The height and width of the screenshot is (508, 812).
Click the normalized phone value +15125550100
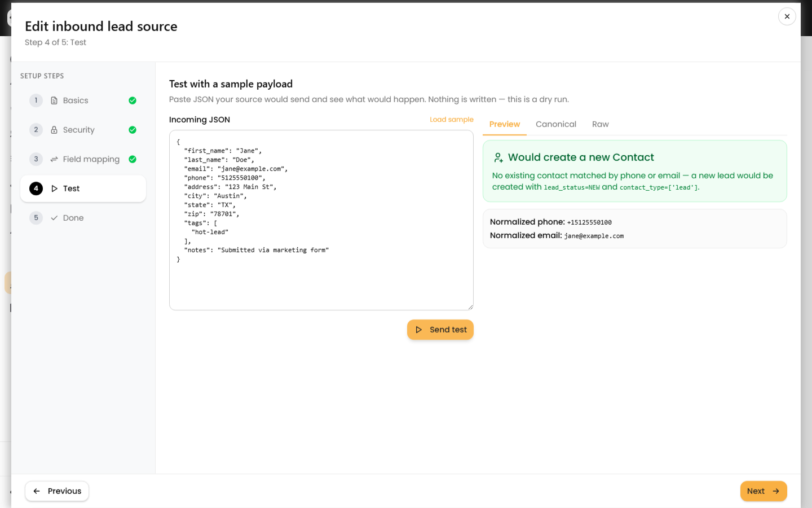pyautogui.click(x=589, y=222)
